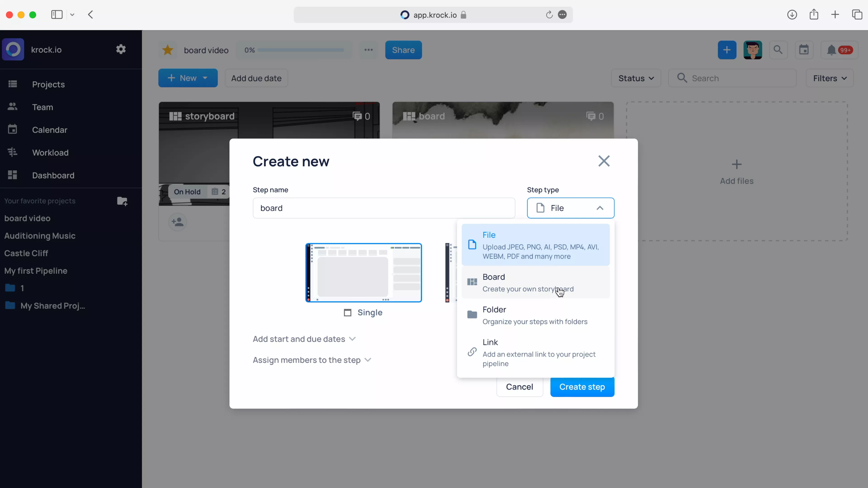Click the add-folder icon near Your favorite projects
This screenshot has width=868, height=488.
coord(122,201)
